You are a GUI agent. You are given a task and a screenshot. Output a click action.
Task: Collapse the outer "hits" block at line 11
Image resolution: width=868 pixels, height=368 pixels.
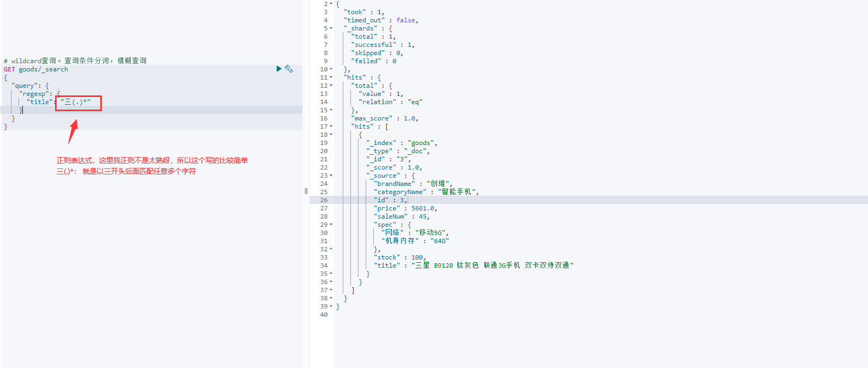click(331, 77)
